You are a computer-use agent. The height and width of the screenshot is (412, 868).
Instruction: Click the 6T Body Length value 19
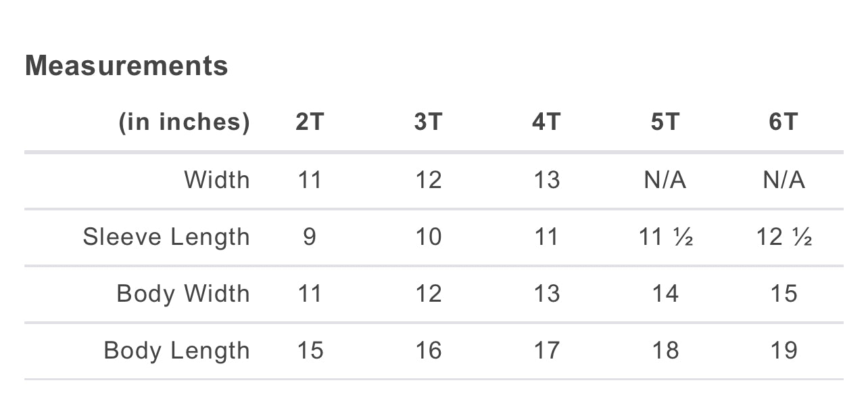tap(783, 350)
